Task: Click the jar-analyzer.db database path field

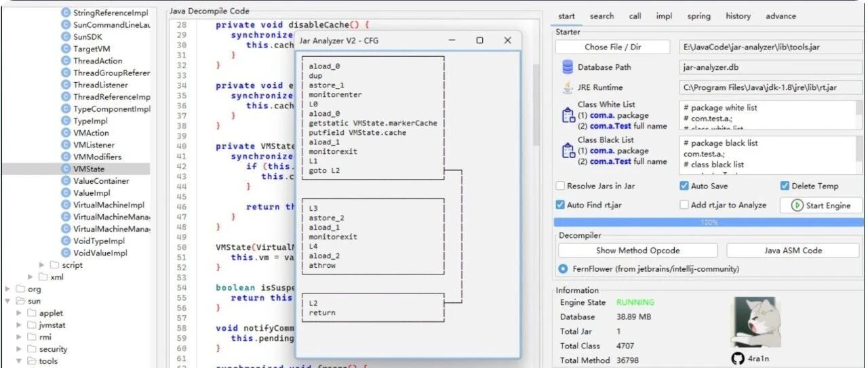Action: coord(771,67)
